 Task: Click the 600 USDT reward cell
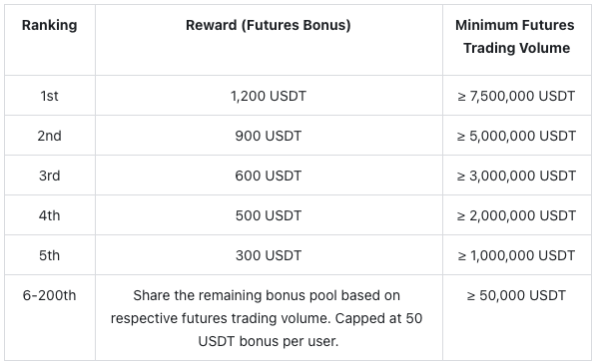click(x=269, y=176)
